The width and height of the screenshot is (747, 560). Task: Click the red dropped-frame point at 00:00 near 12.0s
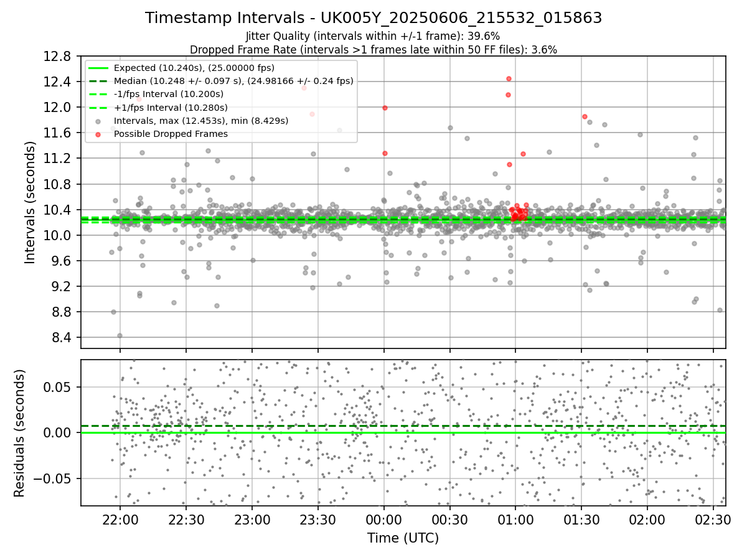pos(385,108)
